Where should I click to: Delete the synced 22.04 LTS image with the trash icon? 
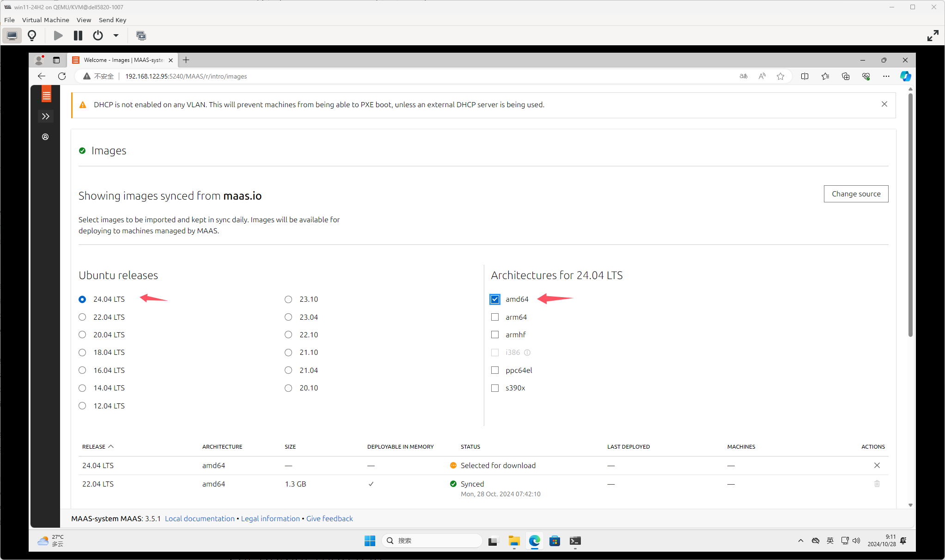[x=877, y=484]
